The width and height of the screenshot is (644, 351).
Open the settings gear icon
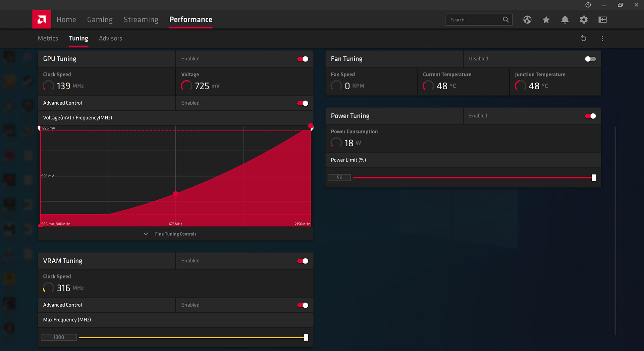[584, 20]
